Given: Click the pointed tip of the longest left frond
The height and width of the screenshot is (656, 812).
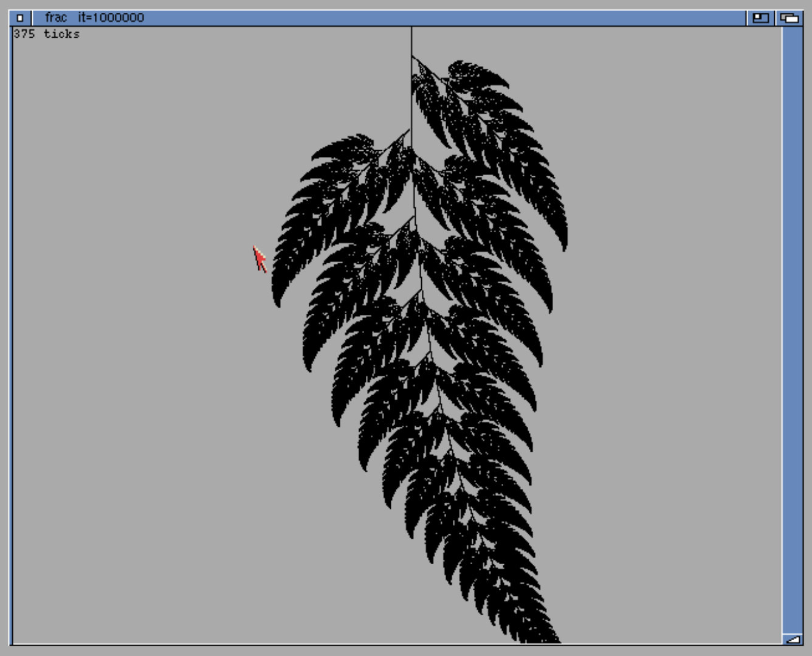Looking at the screenshot, I should (x=277, y=302).
